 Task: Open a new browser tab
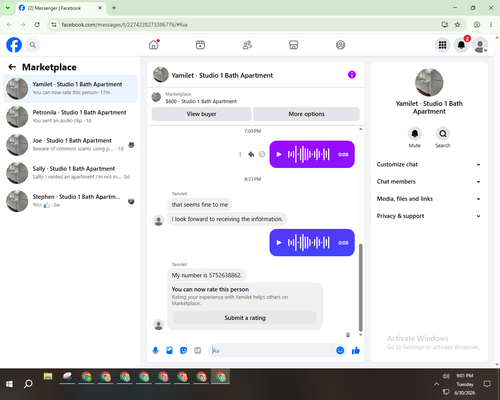point(114,8)
